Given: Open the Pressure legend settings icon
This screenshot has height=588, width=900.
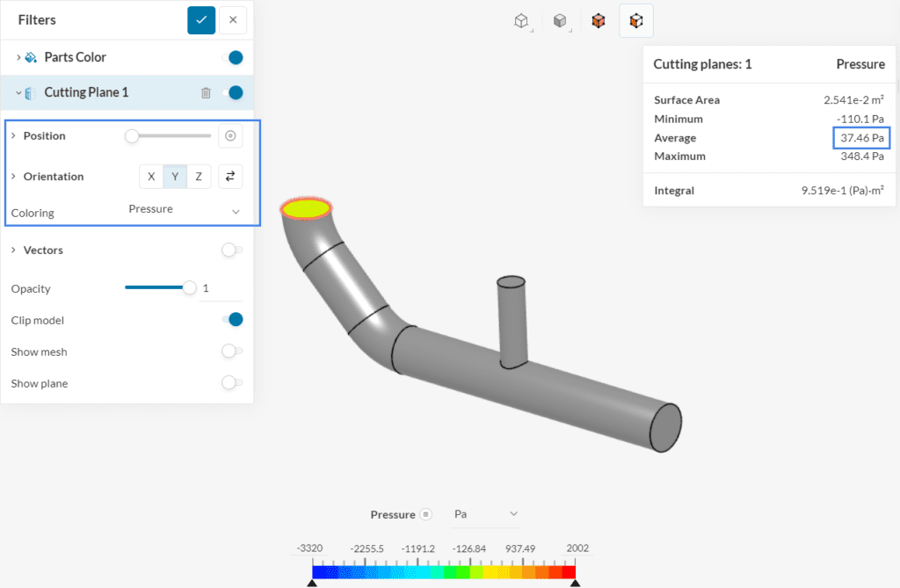Looking at the screenshot, I should coord(428,514).
